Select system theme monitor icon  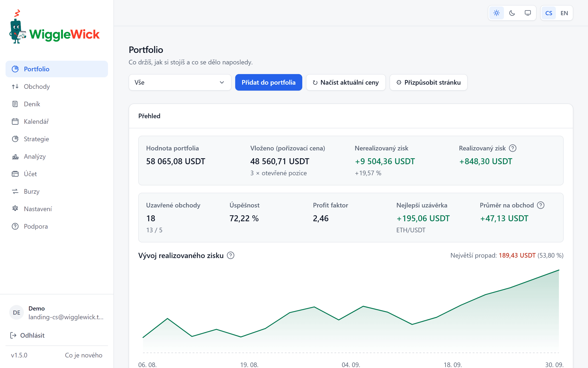(x=528, y=13)
